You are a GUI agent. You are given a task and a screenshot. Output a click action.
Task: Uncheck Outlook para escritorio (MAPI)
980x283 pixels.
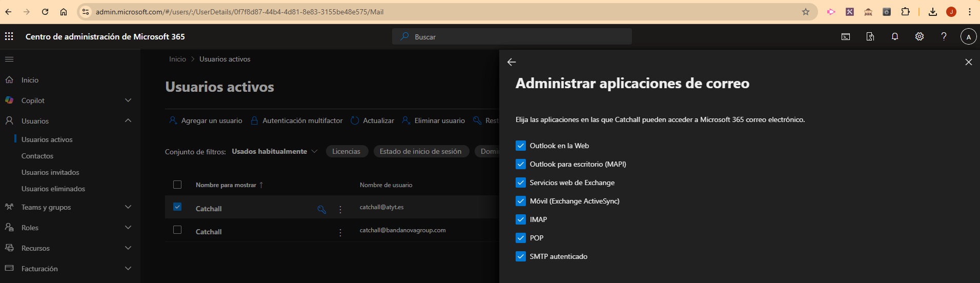click(x=521, y=164)
